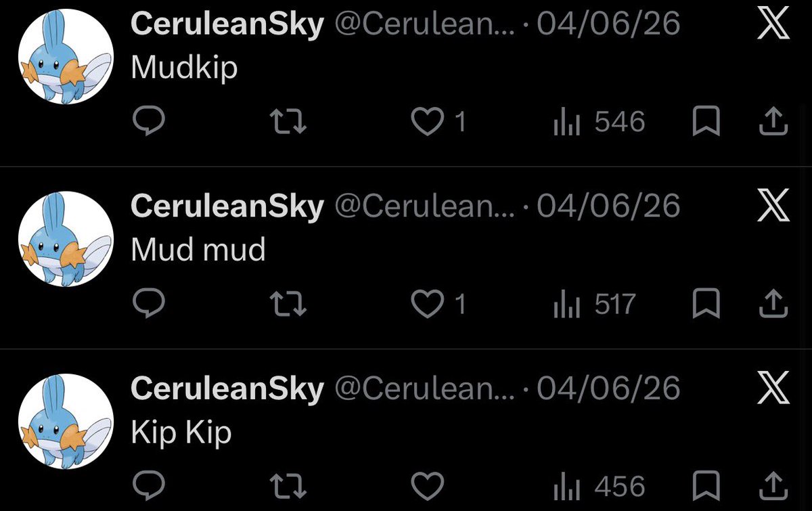View analytics showing 456 views
This screenshot has width=812, height=511.
click(x=599, y=487)
